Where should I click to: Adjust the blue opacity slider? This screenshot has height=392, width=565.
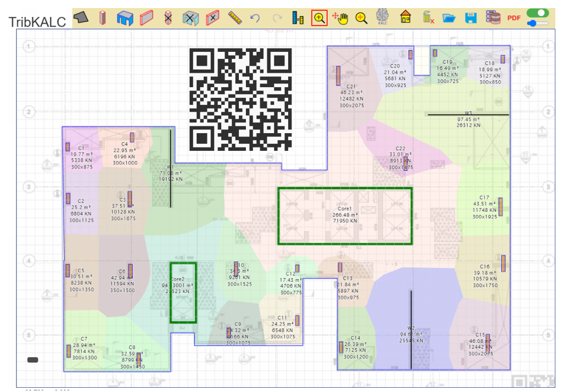point(538,24)
